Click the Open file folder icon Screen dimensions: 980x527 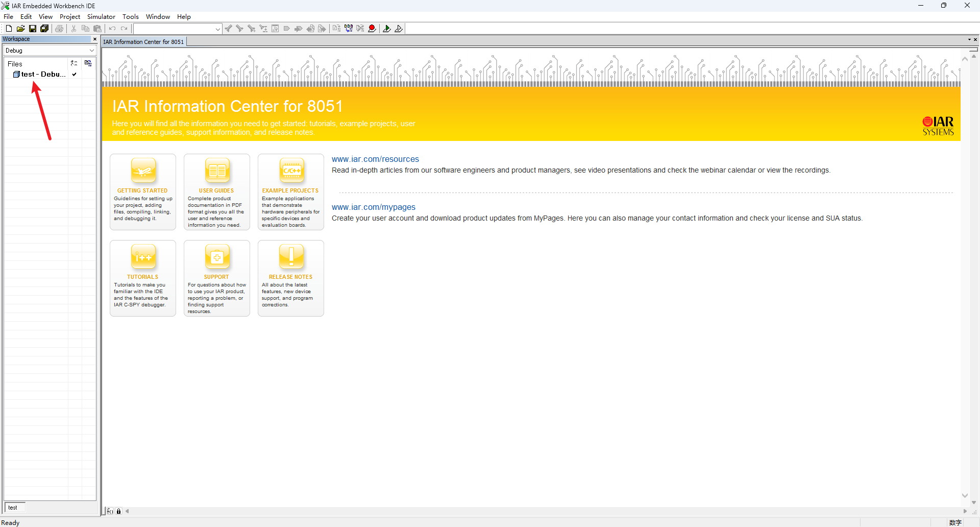coord(20,29)
